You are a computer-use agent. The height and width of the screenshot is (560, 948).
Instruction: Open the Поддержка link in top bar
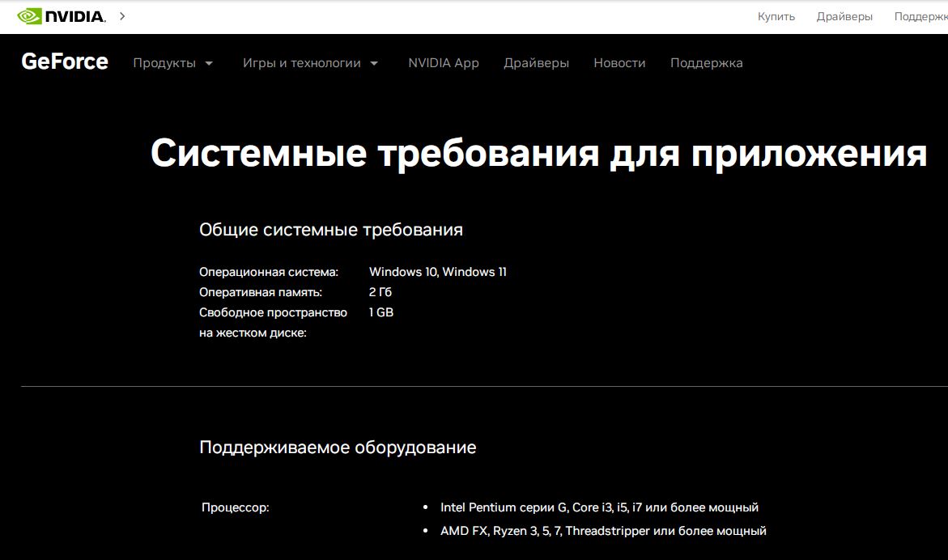[x=920, y=17]
